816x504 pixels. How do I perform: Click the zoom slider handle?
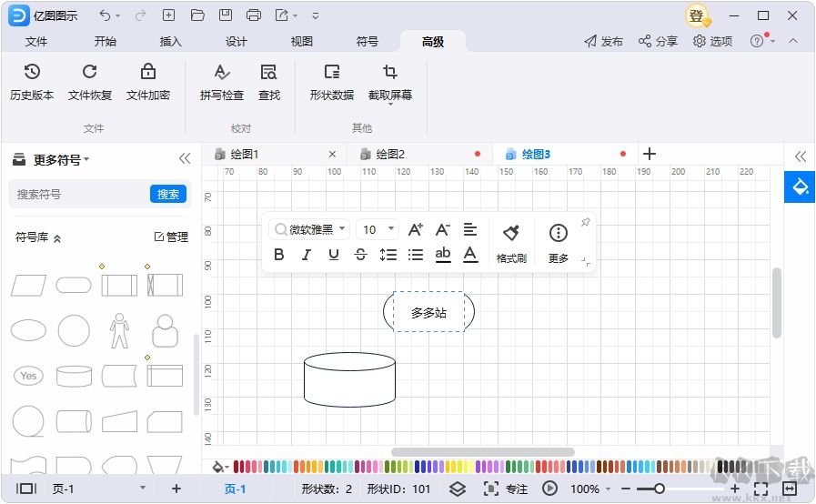(x=660, y=489)
